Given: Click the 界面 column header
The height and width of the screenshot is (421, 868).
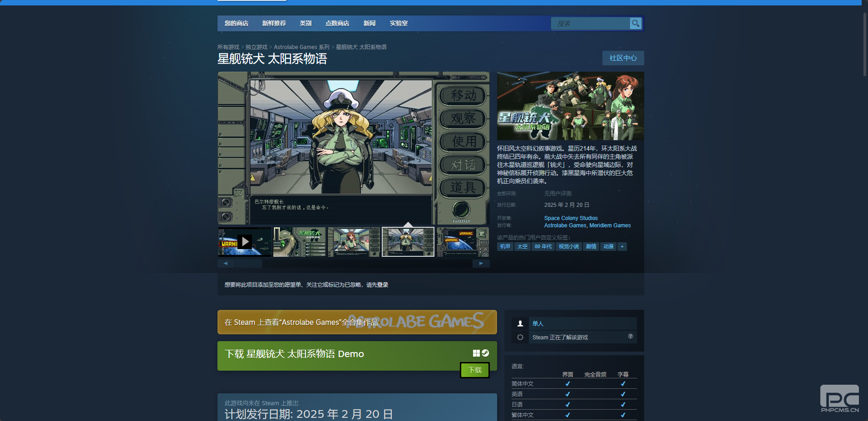Looking at the screenshot, I should coord(567,375).
